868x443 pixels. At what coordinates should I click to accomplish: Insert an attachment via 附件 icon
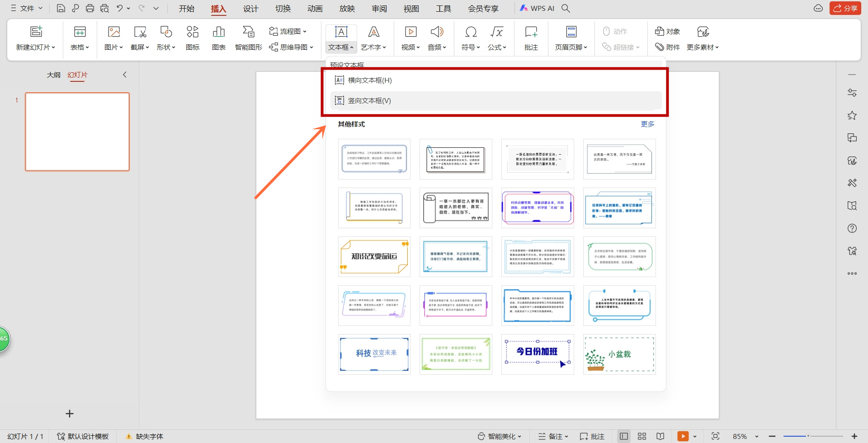[668, 47]
